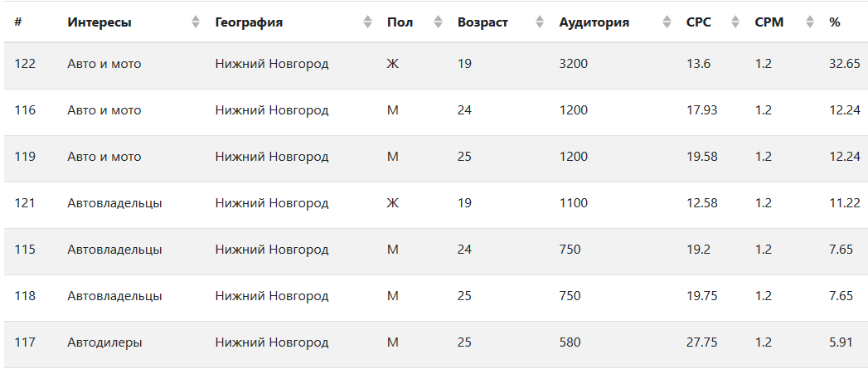
Task: Sort by Интересы column arrows
Action: [x=196, y=22]
